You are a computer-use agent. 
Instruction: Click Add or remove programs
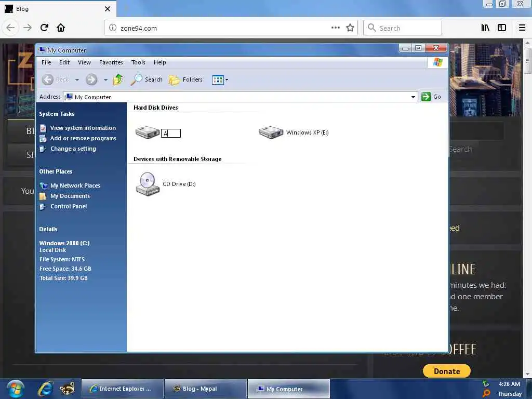(x=83, y=138)
